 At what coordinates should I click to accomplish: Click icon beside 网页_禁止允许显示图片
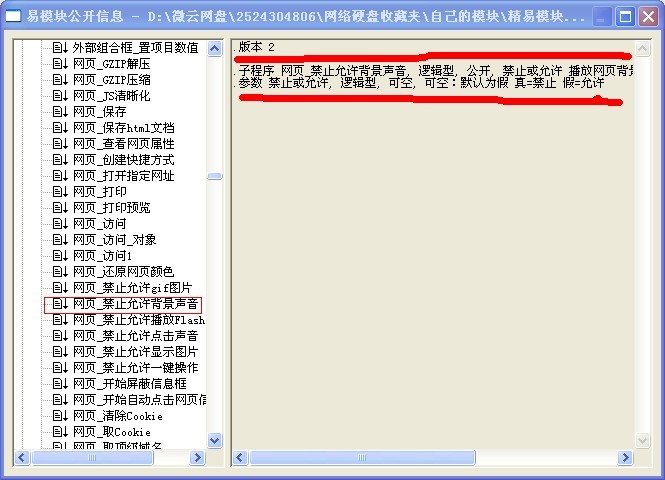coord(60,352)
